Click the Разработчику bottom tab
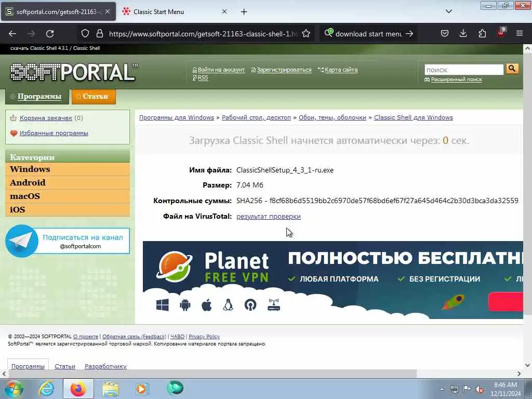The height and width of the screenshot is (399, 532). [105, 366]
